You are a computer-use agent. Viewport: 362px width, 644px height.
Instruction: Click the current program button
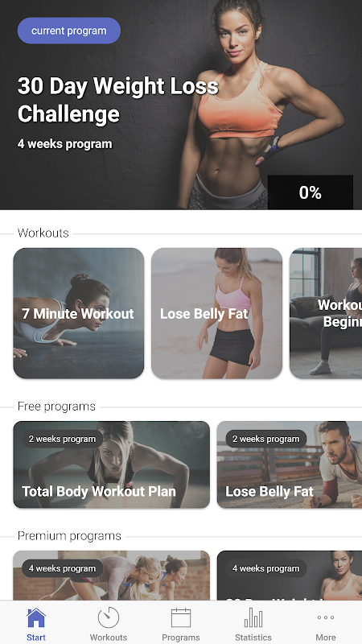(x=69, y=31)
